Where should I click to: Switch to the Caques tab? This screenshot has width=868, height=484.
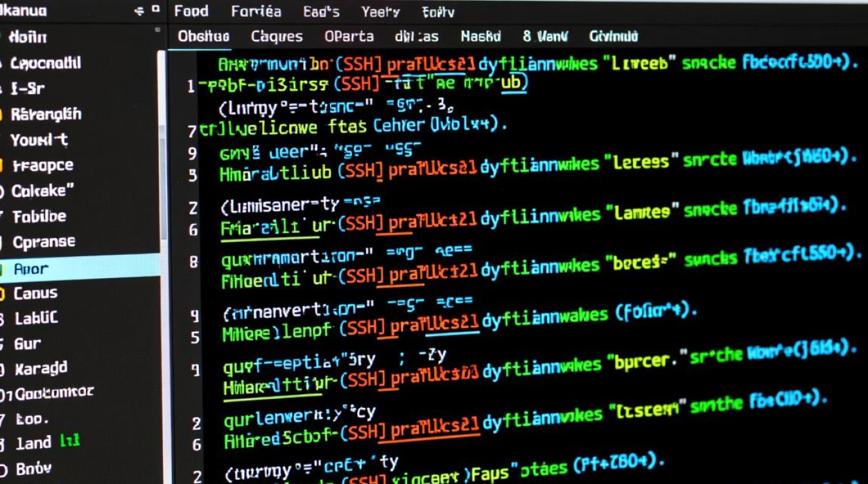pyautogui.click(x=276, y=36)
